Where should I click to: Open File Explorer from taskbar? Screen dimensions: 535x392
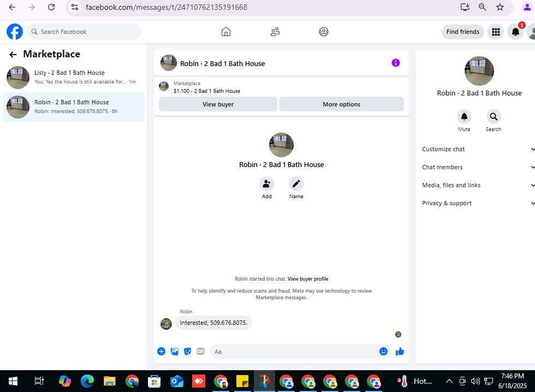110,381
